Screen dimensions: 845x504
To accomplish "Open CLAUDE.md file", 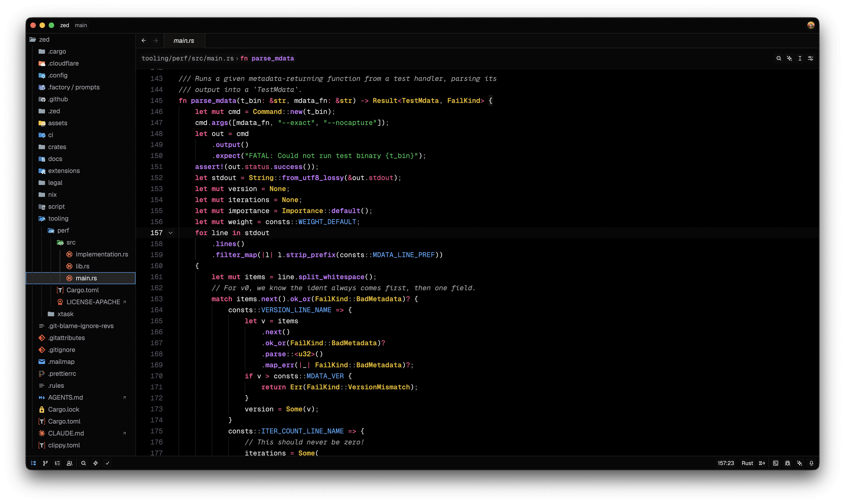I will 81,433.
